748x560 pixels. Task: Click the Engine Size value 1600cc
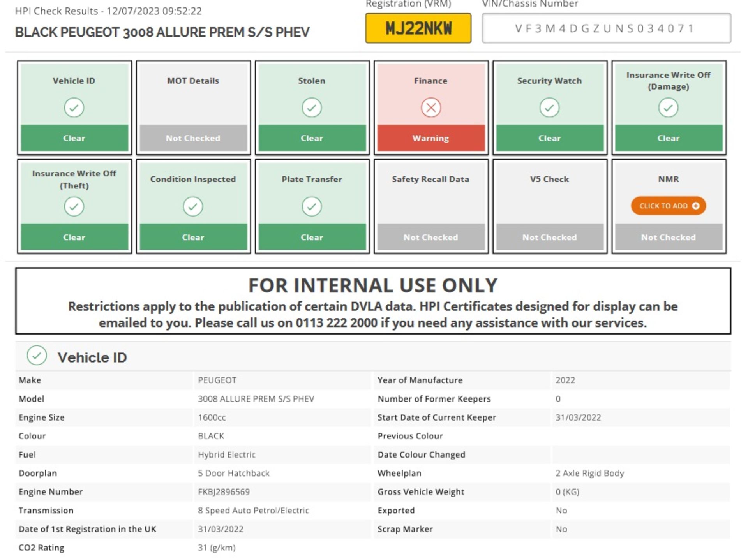[212, 417]
